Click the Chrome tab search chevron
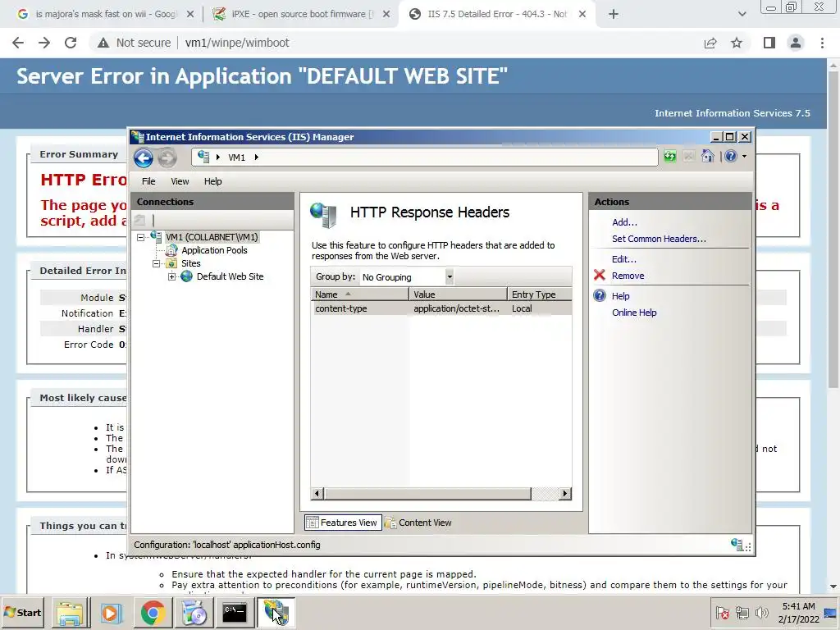 tap(742, 15)
